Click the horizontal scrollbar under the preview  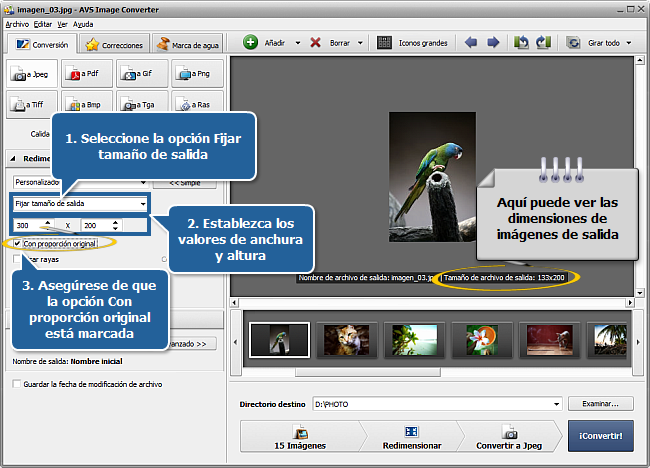point(432,299)
